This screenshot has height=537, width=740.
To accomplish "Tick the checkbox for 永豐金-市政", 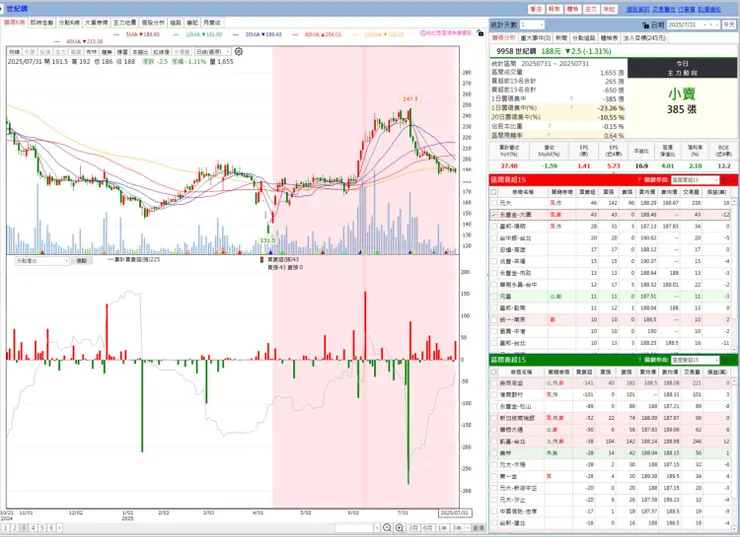I will coord(494,273).
